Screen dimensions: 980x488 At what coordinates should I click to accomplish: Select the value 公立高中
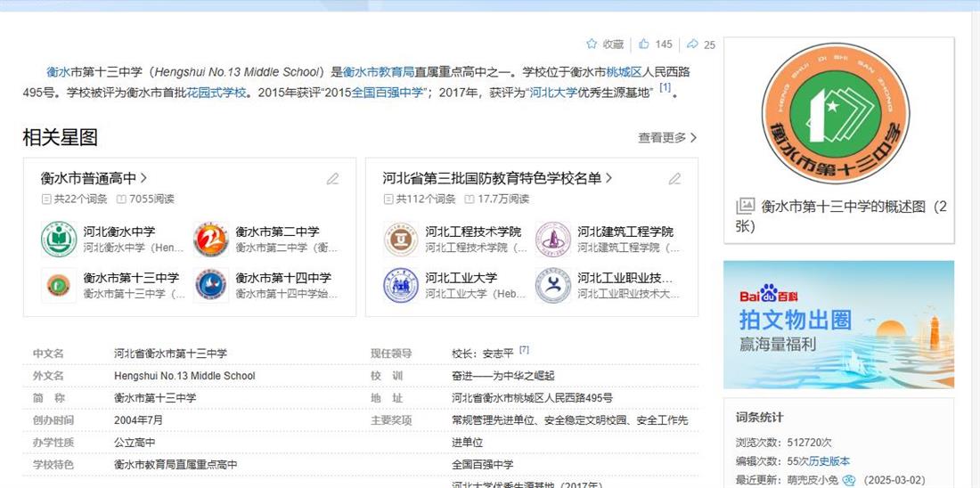(135, 443)
